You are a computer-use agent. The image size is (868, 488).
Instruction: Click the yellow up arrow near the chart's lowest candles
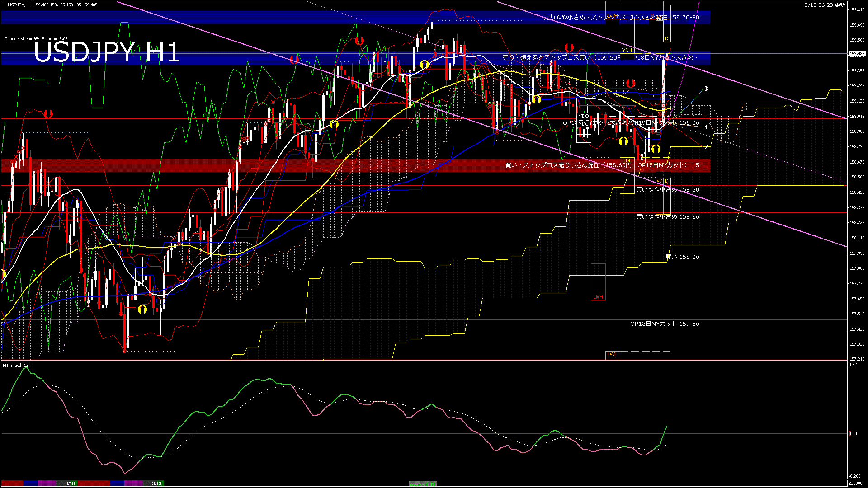click(x=142, y=310)
